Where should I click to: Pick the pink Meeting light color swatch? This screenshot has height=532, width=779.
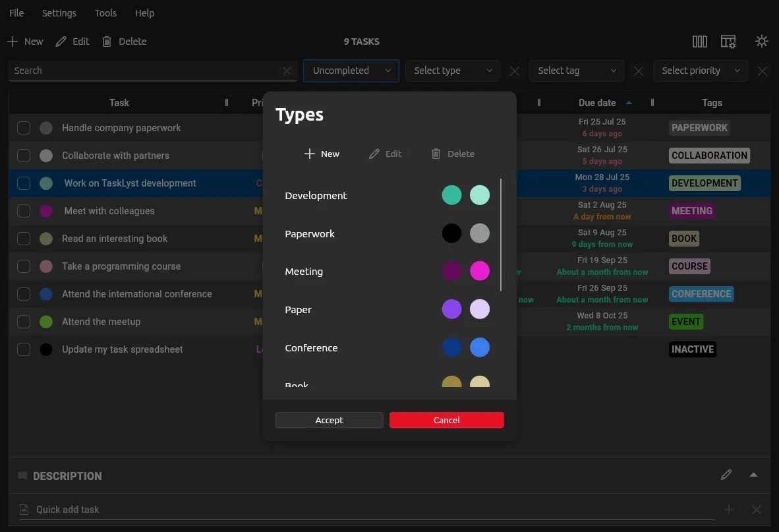[480, 271]
